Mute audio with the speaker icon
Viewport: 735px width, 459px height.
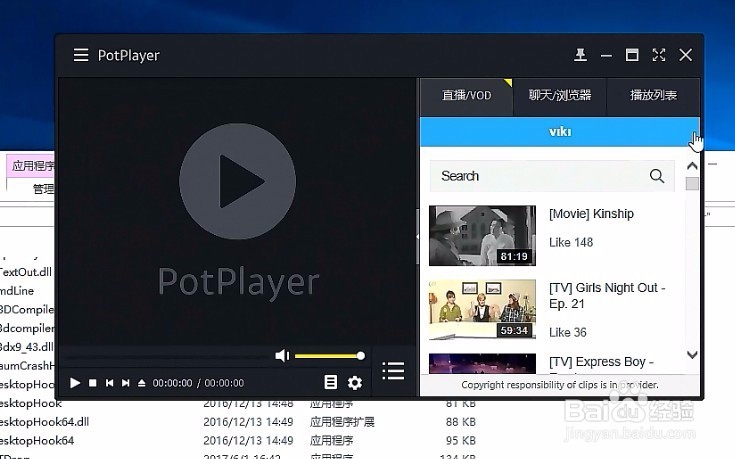pos(282,356)
